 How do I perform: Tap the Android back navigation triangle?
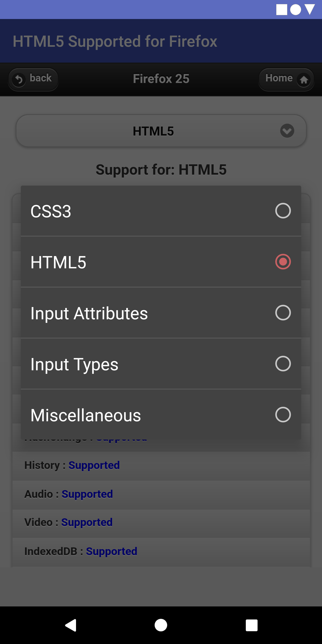[71, 625]
